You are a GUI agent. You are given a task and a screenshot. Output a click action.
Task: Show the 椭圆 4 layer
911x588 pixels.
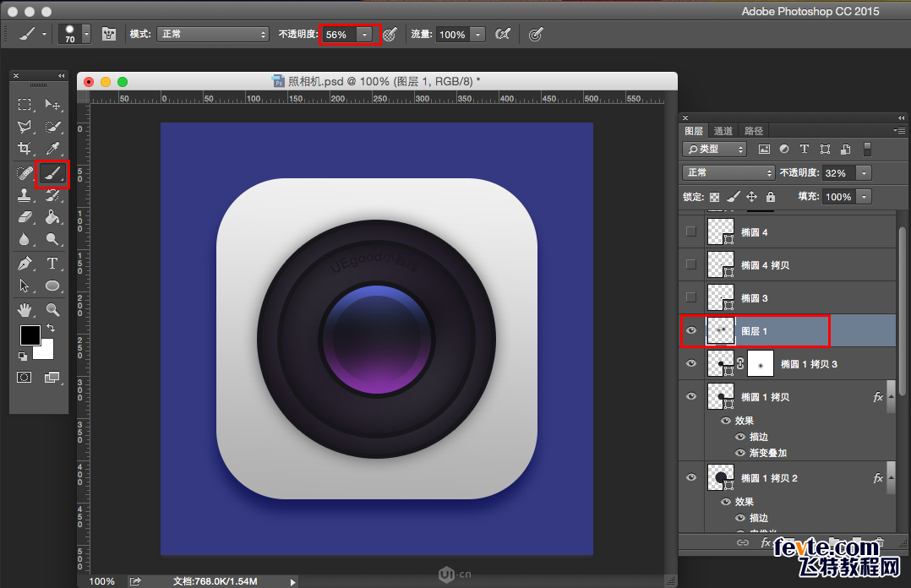coord(690,231)
